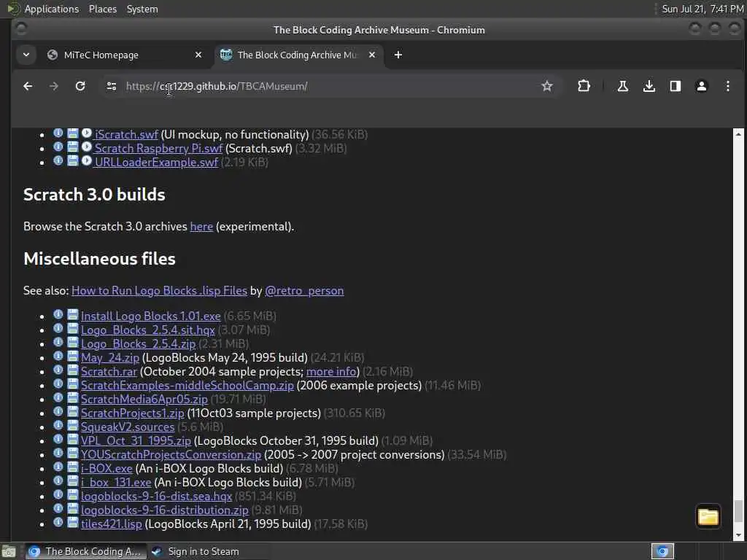Viewport: 747px width, 560px height.
Task: Click save icon for Install Logo Blocks 1.01.exe
Action: coord(72,315)
